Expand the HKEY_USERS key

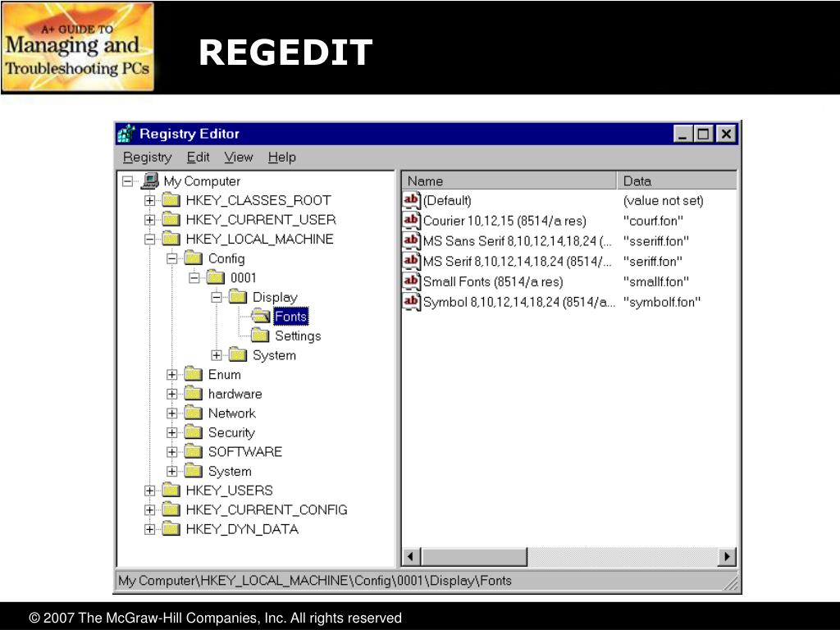149,491
